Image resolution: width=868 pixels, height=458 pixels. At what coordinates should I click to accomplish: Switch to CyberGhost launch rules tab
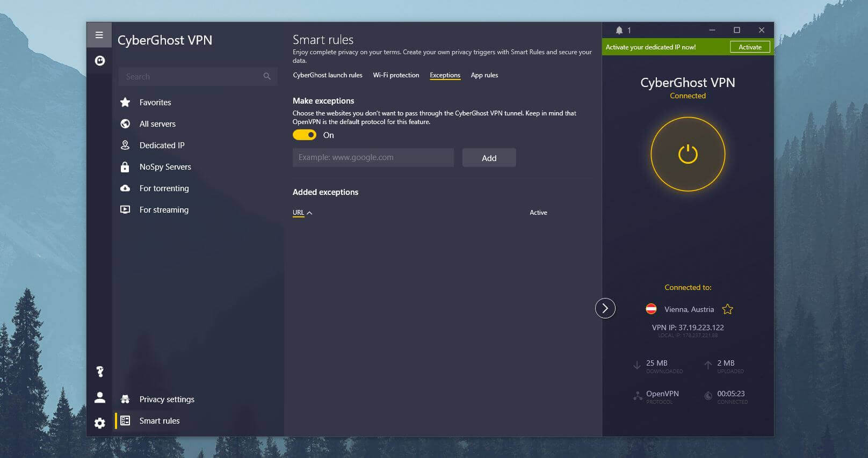tap(328, 75)
